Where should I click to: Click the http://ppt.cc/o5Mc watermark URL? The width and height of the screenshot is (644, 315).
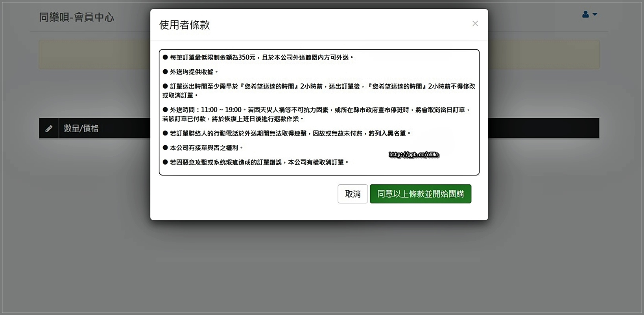[x=413, y=155]
